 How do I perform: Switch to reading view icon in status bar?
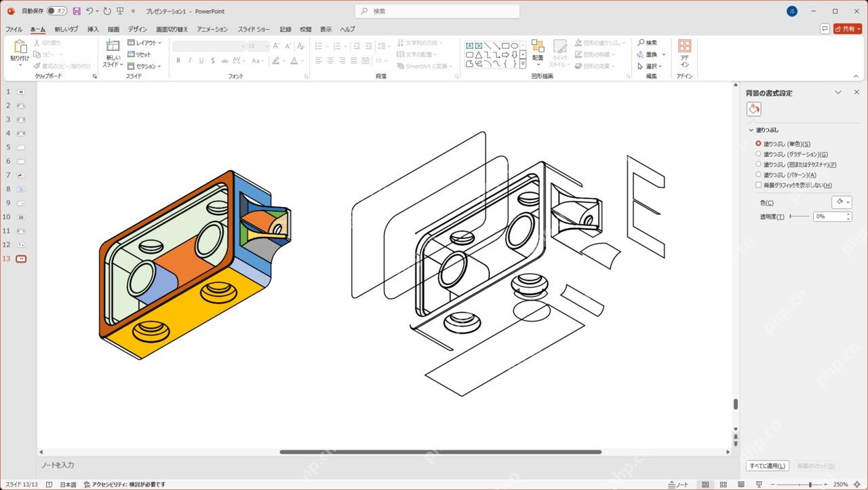(x=741, y=485)
